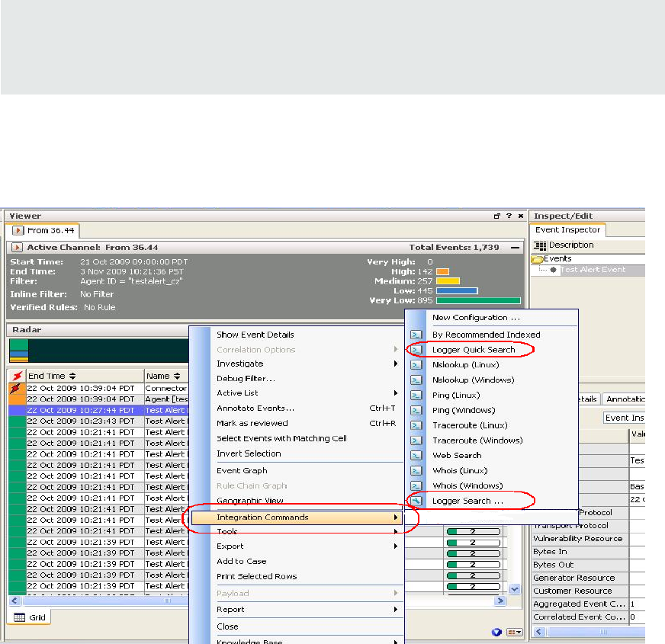665x644 pixels.
Task: Select Mark as reviewed menu entry
Action: coord(252,423)
